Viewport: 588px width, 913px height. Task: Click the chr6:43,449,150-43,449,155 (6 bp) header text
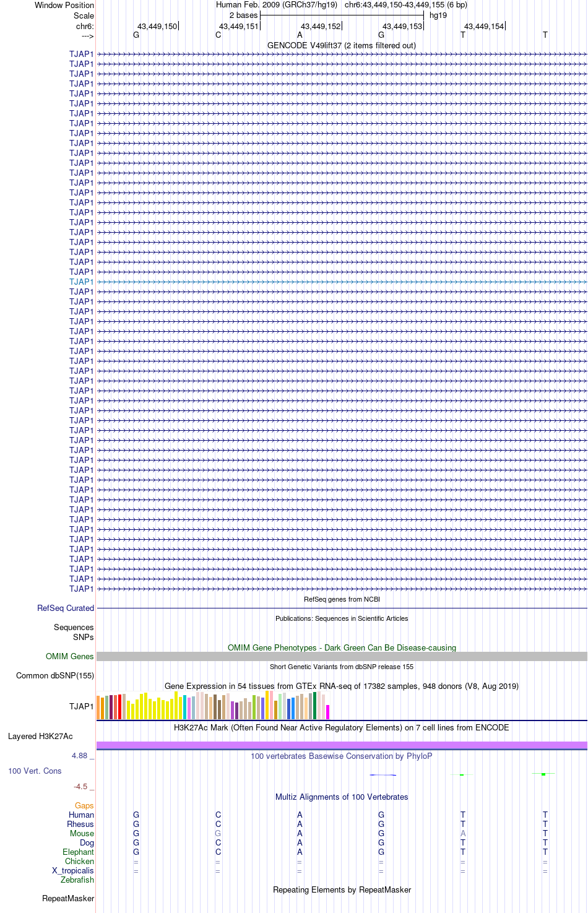click(x=406, y=5)
